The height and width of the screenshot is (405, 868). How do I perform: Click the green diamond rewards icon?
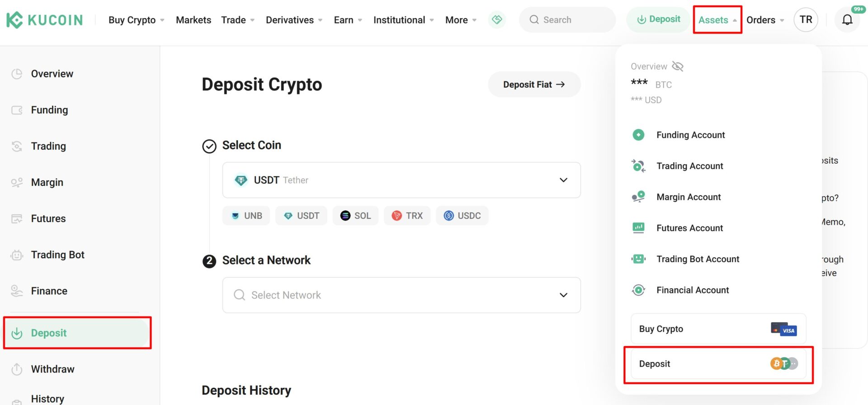pos(497,20)
